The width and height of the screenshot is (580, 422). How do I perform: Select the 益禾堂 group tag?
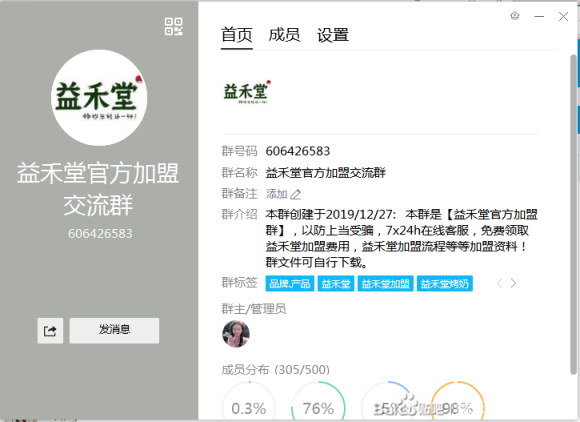[336, 284]
